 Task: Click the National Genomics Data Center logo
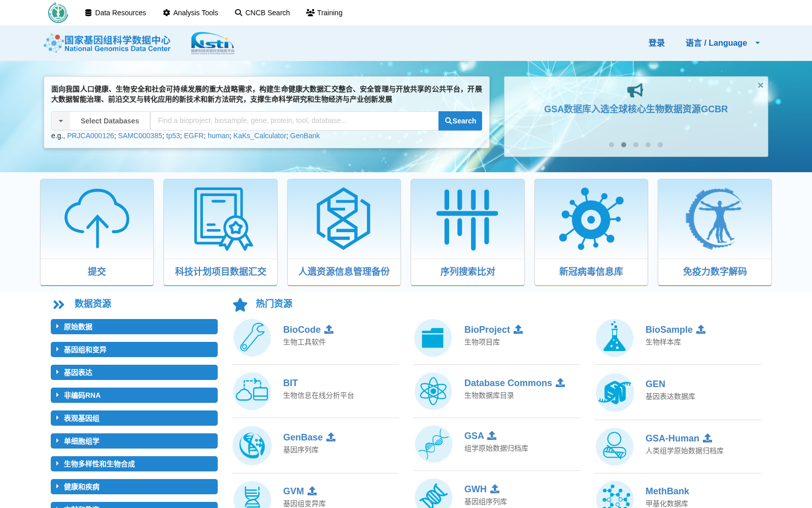pos(107,43)
